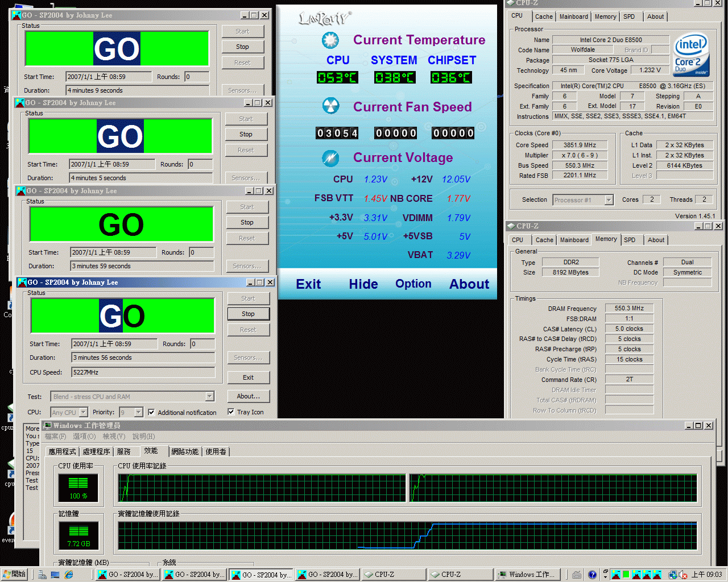Switch to 處理程序 tab in Task Manager
Image resolution: width=728 pixels, height=582 pixels.
(x=96, y=451)
